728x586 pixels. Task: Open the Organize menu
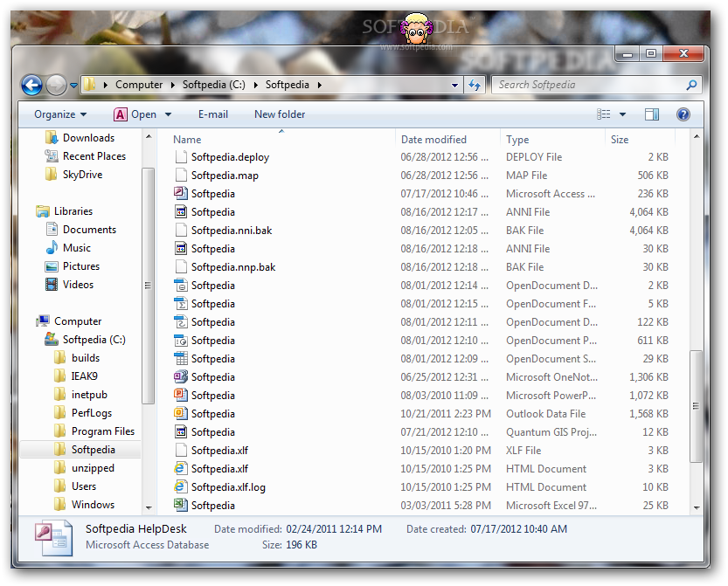(60, 114)
